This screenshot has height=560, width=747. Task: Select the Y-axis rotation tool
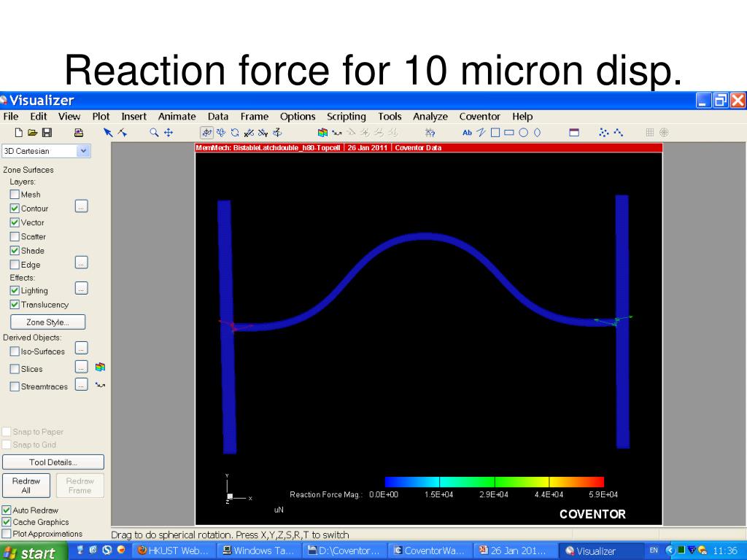(x=263, y=133)
